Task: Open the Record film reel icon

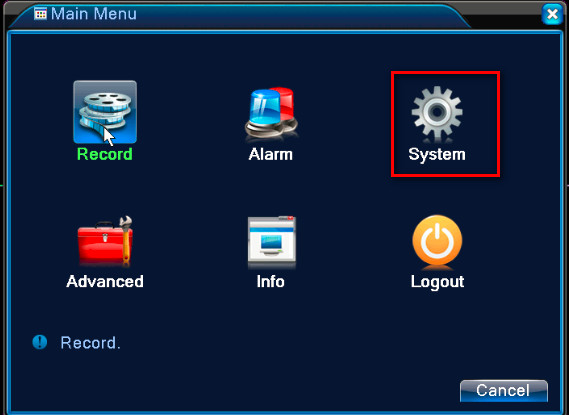Action: click(105, 112)
